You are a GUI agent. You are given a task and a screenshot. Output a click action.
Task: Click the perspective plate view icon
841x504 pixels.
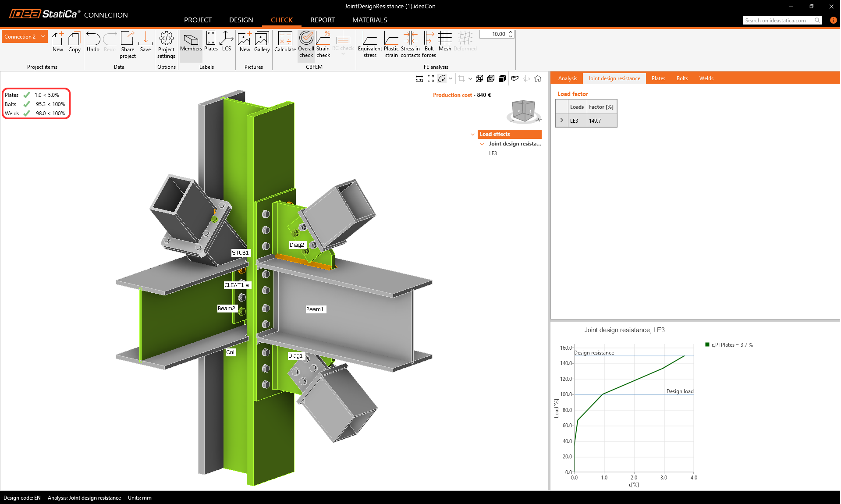pos(515,78)
